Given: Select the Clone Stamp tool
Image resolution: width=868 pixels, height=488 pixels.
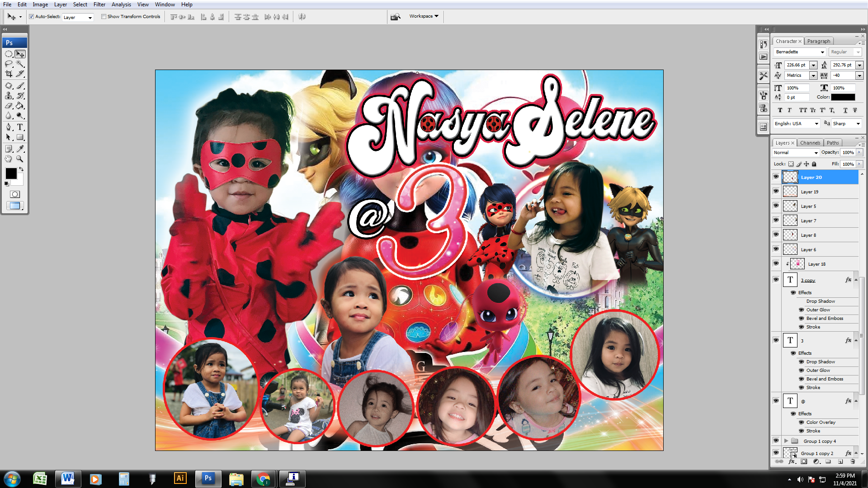Looking at the screenshot, I should tap(9, 95).
